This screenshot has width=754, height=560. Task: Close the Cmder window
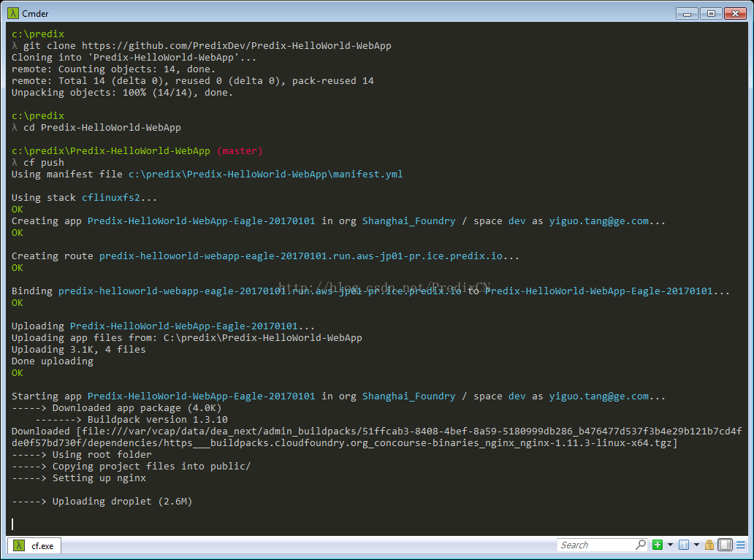pyautogui.click(x=735, y=14)
